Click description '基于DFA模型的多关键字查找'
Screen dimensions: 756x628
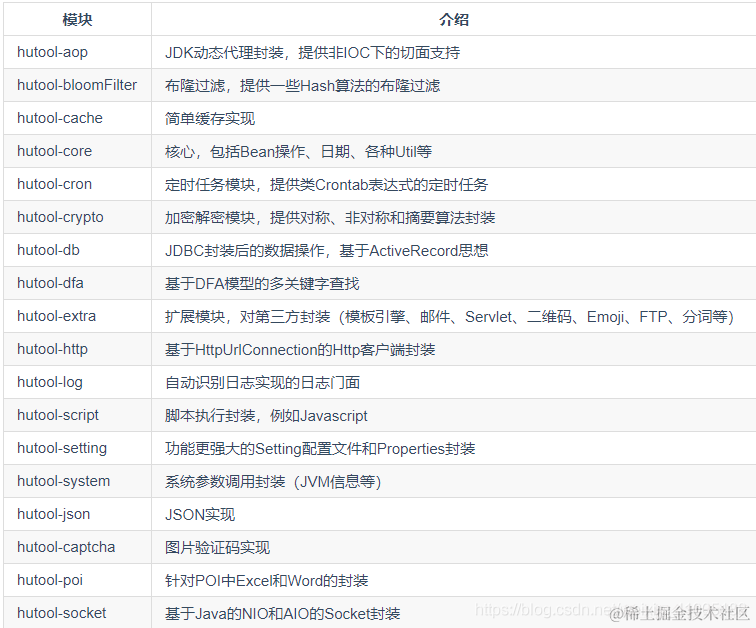pyautogui.click(x=262, y=284)
